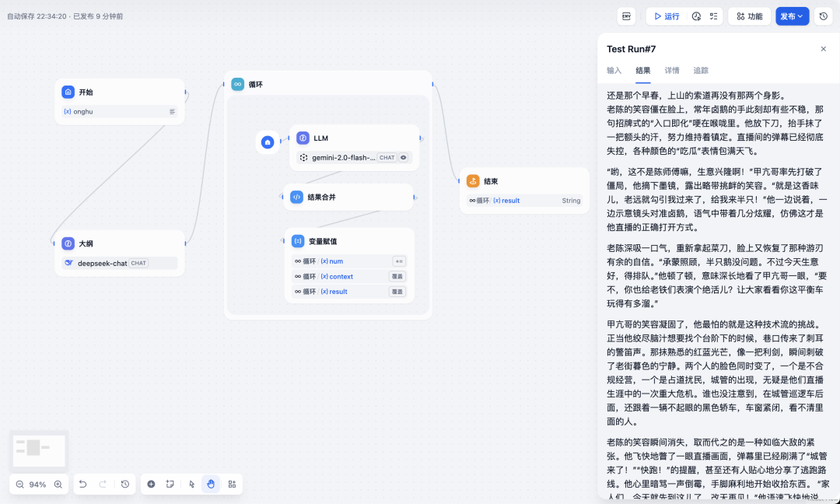The image size is (840, 504).
Task: Open the add note annotation icon
Action: pos(170,484)
